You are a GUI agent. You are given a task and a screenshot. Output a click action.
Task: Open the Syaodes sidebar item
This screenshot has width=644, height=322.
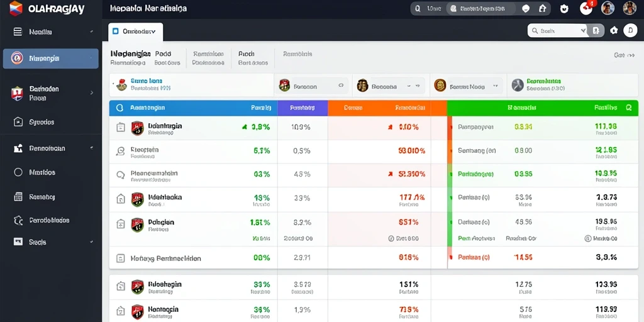pyautogui.click(x=42, y=122)
